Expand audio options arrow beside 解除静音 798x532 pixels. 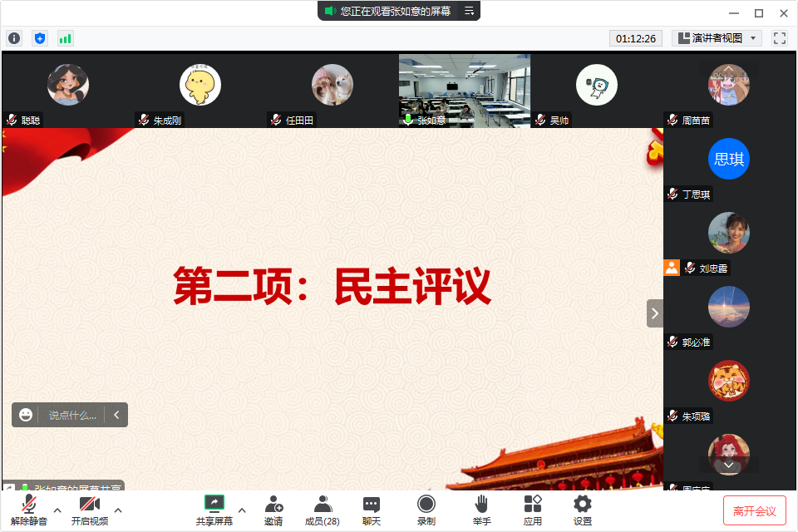click(x=57, y=510)
